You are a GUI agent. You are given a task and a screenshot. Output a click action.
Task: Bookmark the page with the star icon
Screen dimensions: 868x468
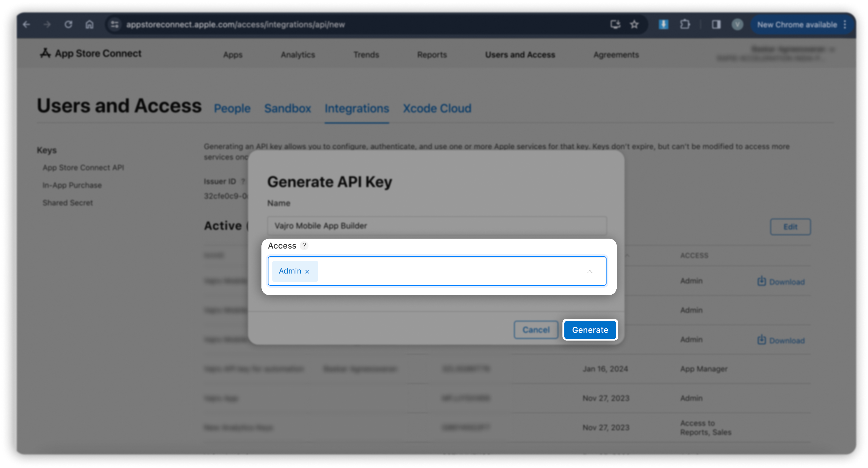coord(634,24)
